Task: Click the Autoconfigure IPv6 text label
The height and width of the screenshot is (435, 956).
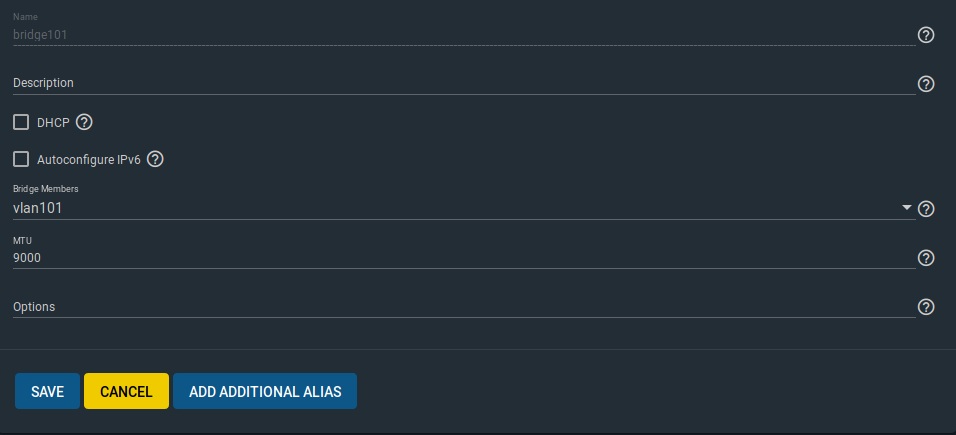Action: (89, 160)
